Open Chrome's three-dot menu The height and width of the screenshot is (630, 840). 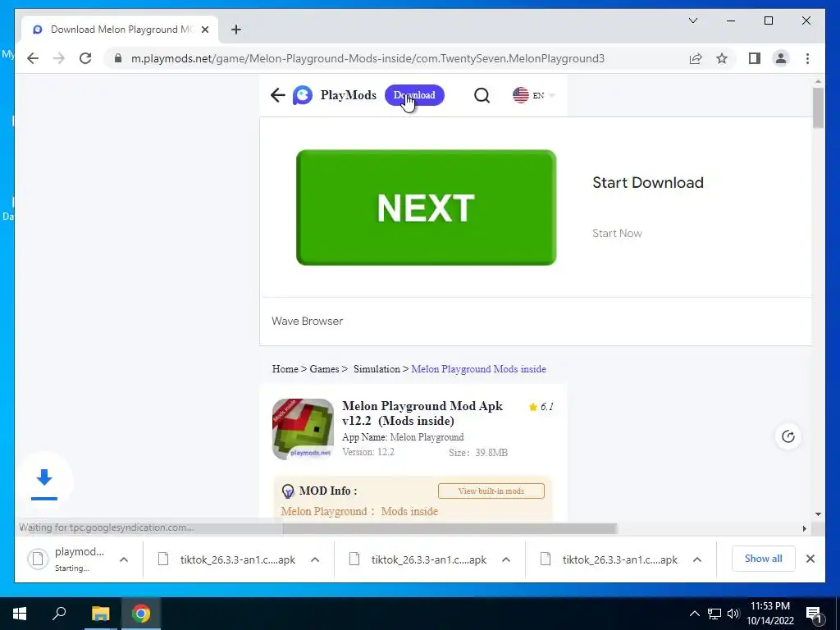click(x=807, y=58)
